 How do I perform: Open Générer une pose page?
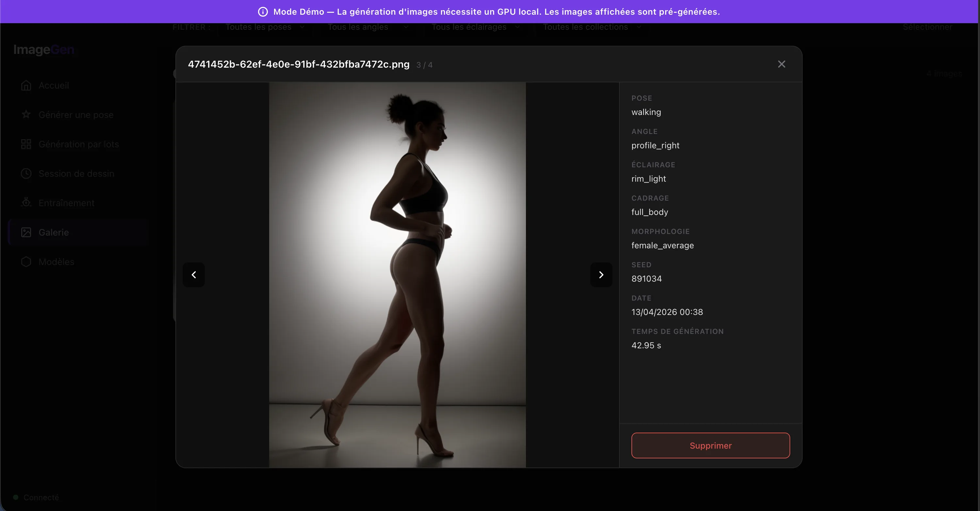78,115
